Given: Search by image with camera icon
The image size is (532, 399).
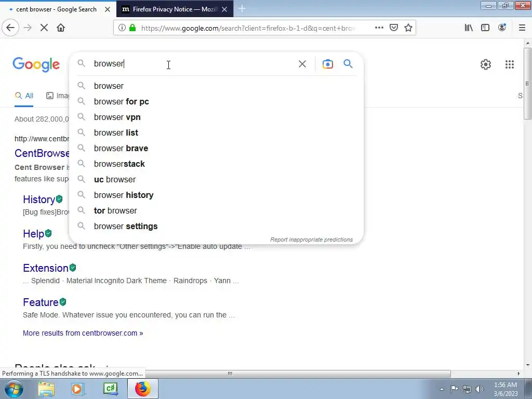Looking at the screenshot, I should pos(327,64).
